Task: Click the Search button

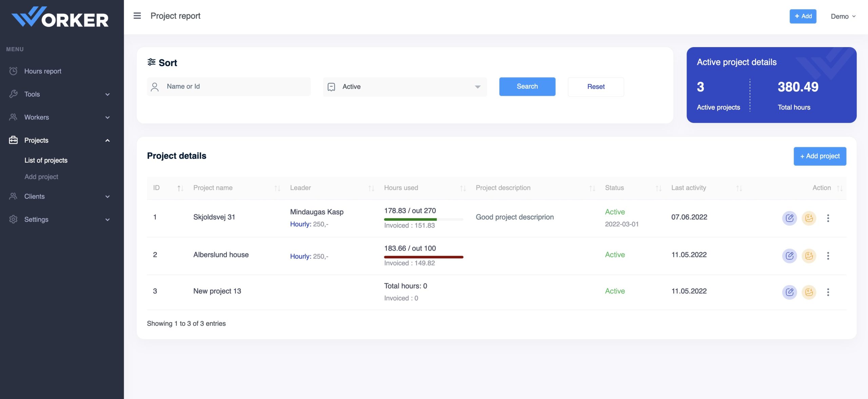Action: click(x=527, y=87)
